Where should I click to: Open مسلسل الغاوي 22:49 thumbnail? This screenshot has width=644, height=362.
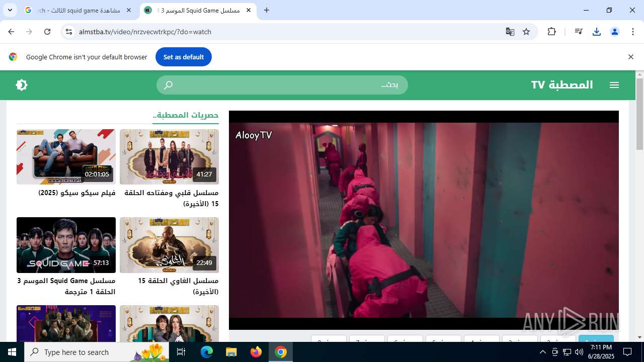[169, 245]
